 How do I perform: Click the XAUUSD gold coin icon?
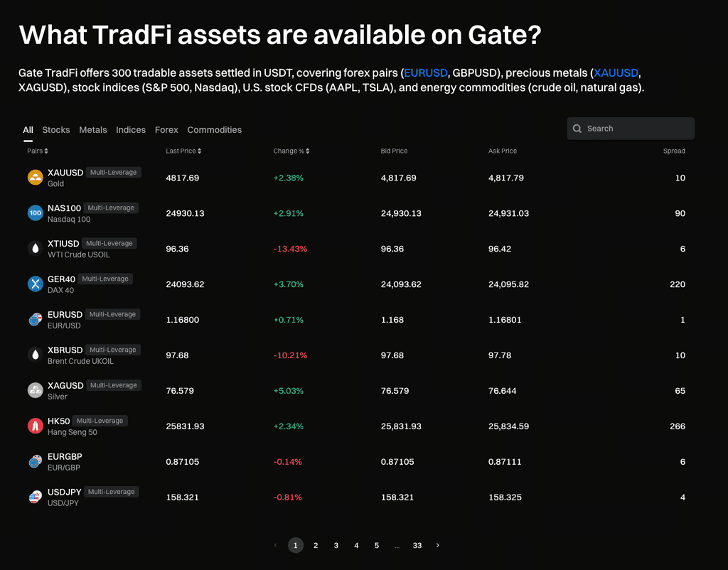coord(35,178)
